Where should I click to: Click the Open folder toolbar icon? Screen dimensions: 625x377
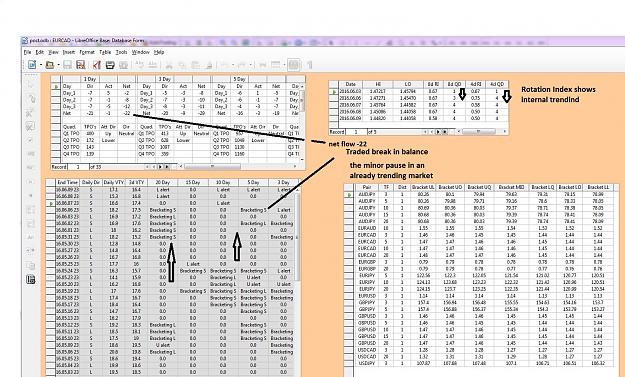(x=49, y=65)
